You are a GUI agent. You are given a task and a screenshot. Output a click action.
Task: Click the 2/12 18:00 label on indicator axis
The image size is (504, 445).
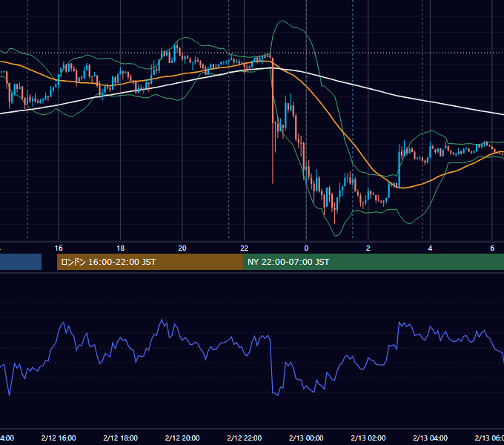click(120, 438)
